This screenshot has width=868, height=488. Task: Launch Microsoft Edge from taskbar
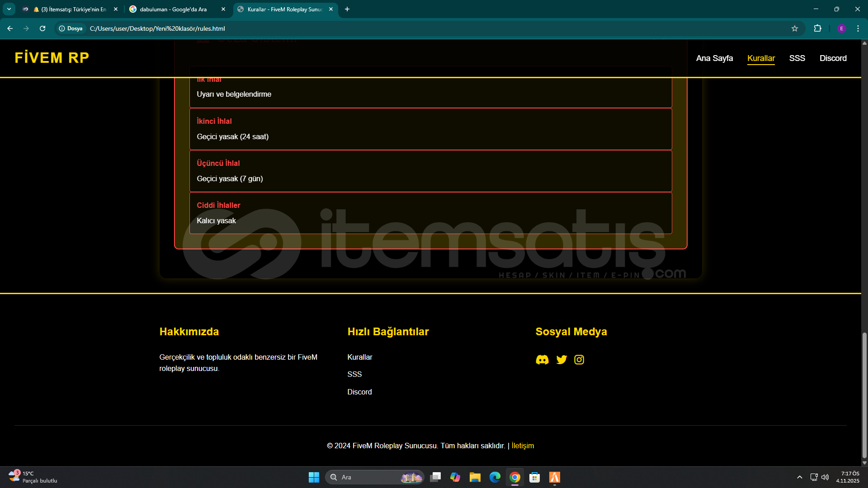pyautogui.click(x=495, y=477)
